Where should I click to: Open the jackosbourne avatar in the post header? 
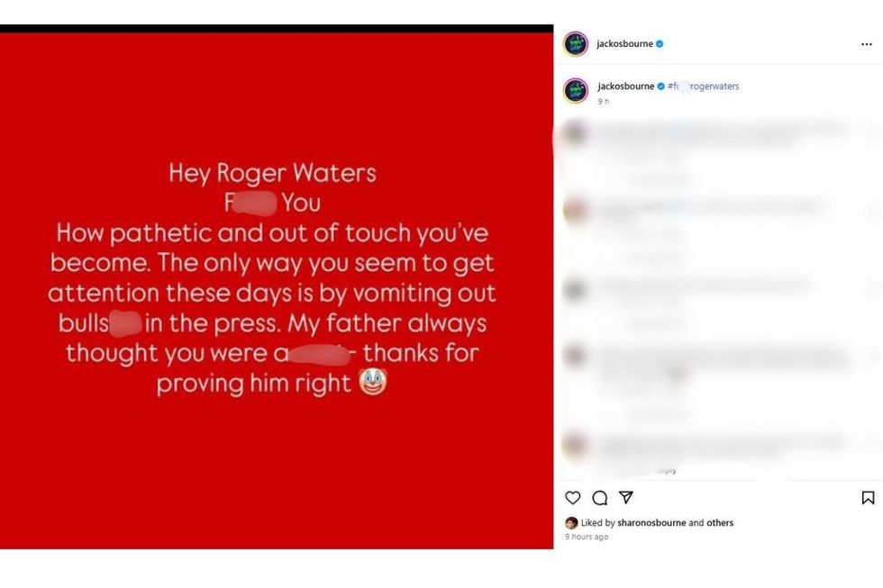(576, 44)
